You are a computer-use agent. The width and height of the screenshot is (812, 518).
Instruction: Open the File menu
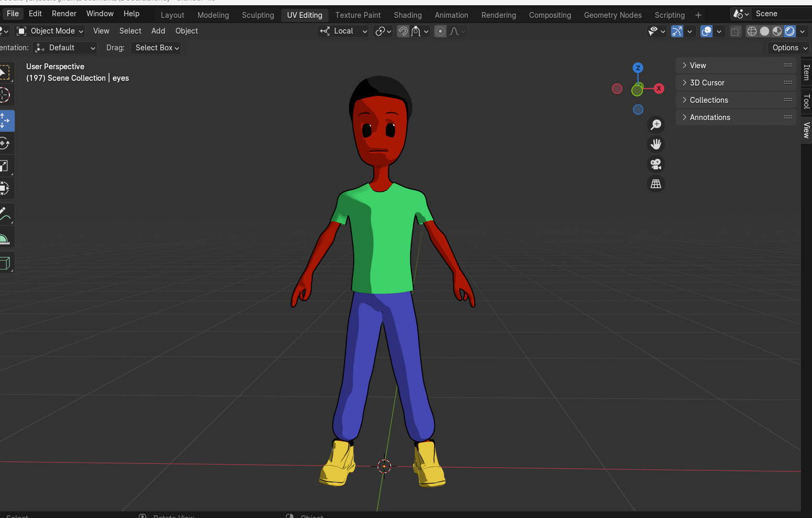13,14
